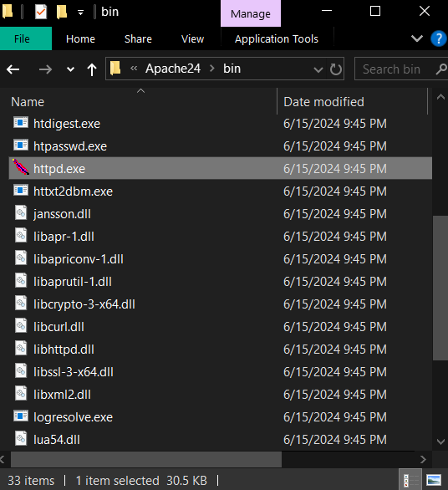Customize Quick Access Toolbar dropdown arrow
Viewport: 448px width, 490px height.
coord(80,13)
